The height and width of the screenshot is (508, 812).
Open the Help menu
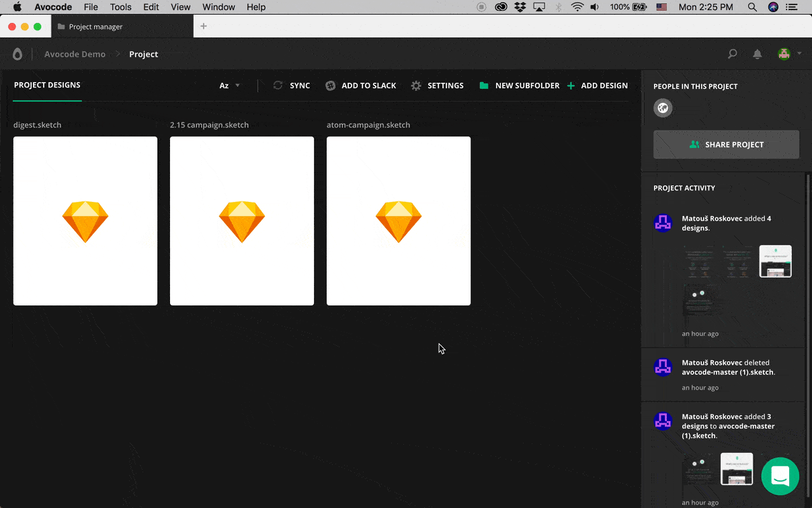tap(256, 7)
